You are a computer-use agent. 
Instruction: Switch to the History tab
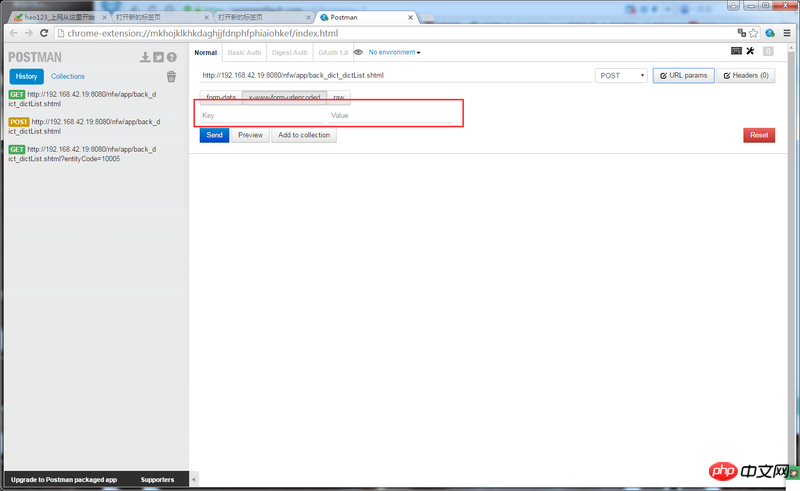click(x=27, y=76)
